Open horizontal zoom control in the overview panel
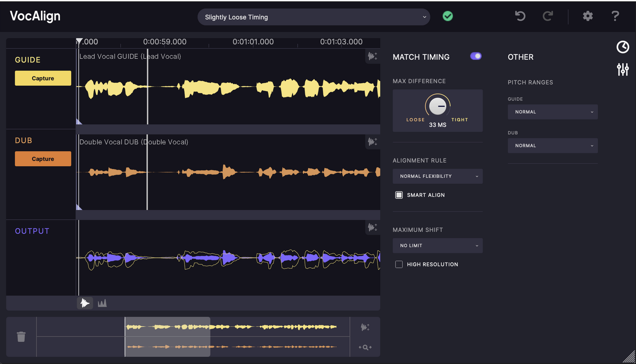 pos(365,347)
